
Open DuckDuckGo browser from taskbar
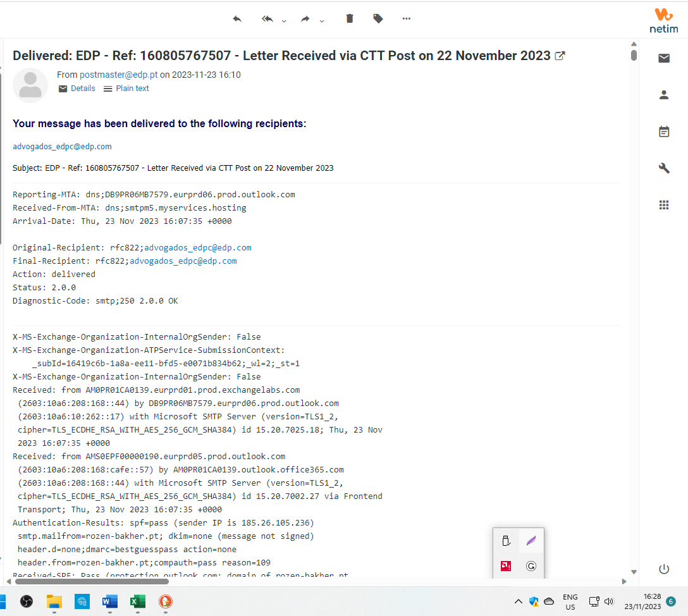[166, 601]
